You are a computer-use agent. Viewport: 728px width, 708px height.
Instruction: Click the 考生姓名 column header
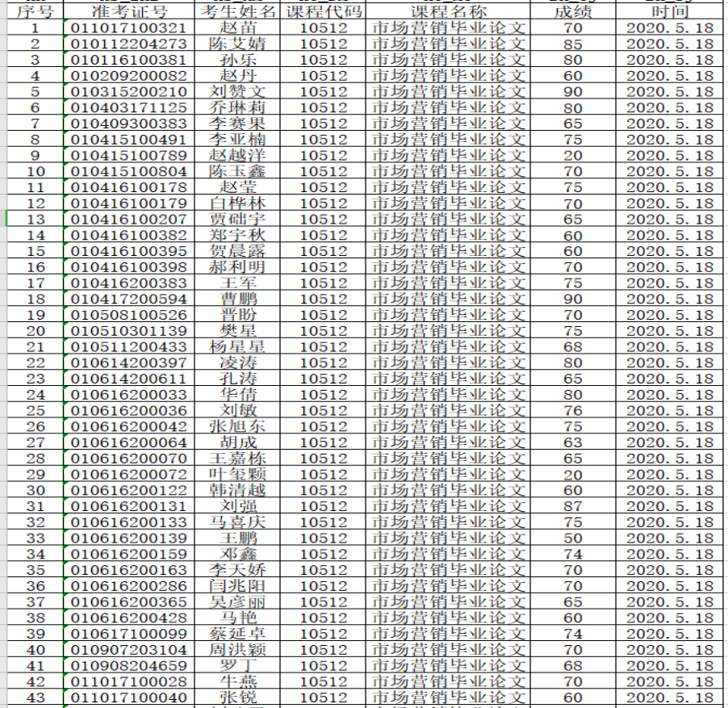237,12
